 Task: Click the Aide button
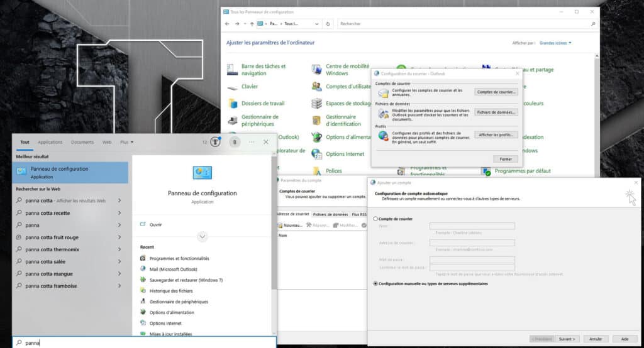pyautogui.click(x=625, y=339)
